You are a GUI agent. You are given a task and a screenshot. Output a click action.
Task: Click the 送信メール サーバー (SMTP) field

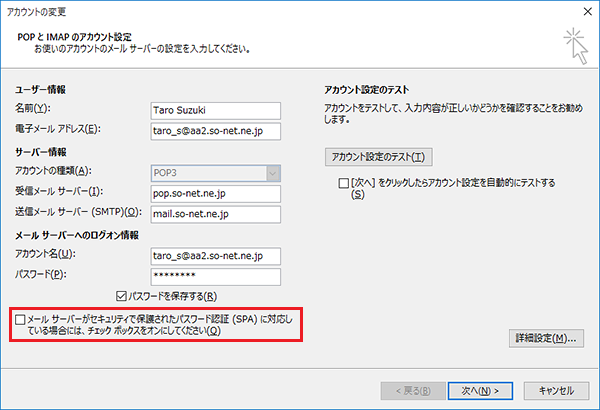(214, 213)
